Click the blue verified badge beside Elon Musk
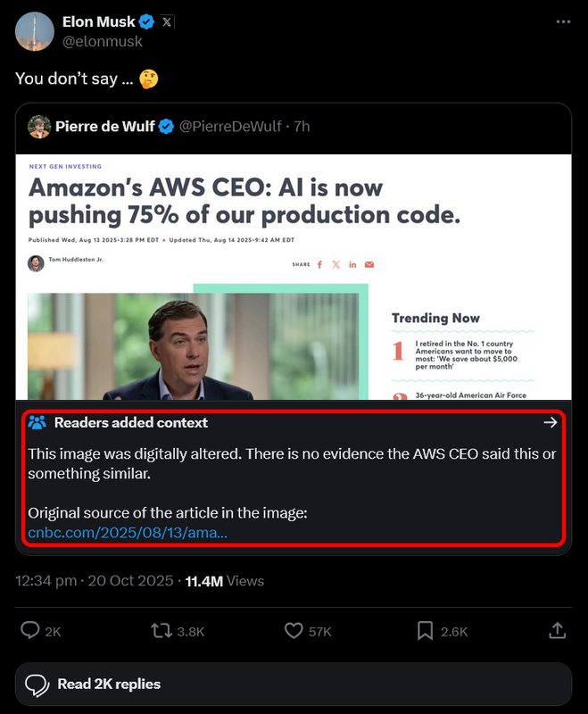Screen dimensions: 588x714 [x=147, y=22]
